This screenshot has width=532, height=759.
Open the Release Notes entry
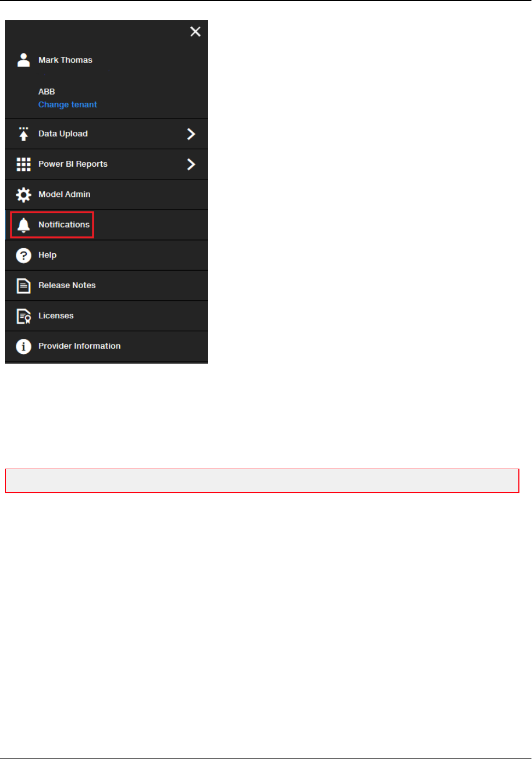106,285
